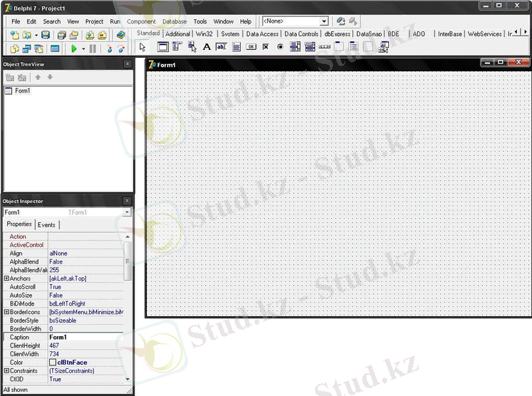Run the project with green arrow
The image size is (532, 396).
coord(74,49)
